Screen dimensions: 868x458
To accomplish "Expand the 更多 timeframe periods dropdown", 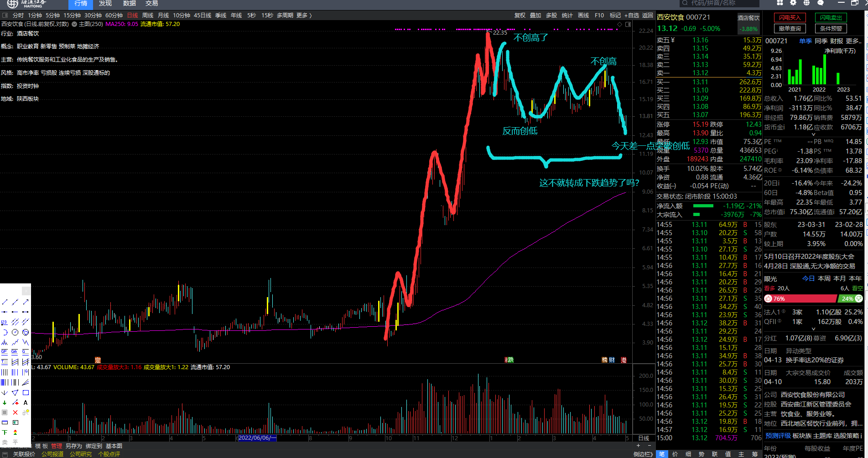I will pos(304,15).
